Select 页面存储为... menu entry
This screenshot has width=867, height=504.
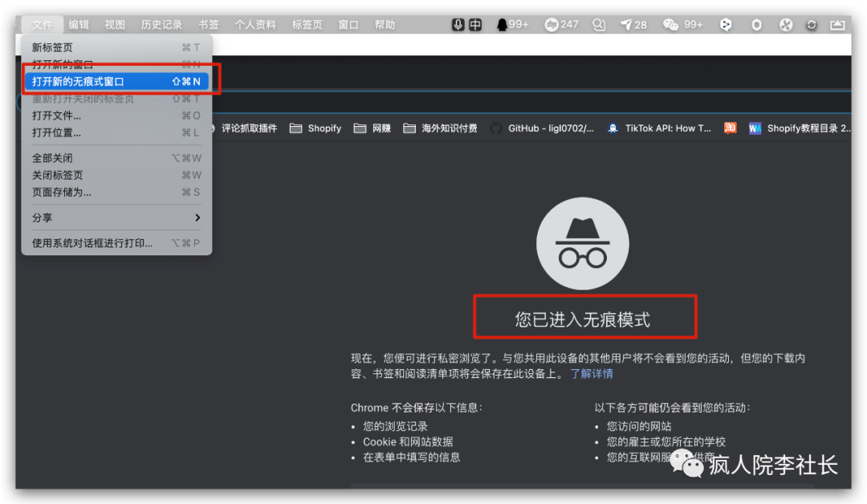116,193
